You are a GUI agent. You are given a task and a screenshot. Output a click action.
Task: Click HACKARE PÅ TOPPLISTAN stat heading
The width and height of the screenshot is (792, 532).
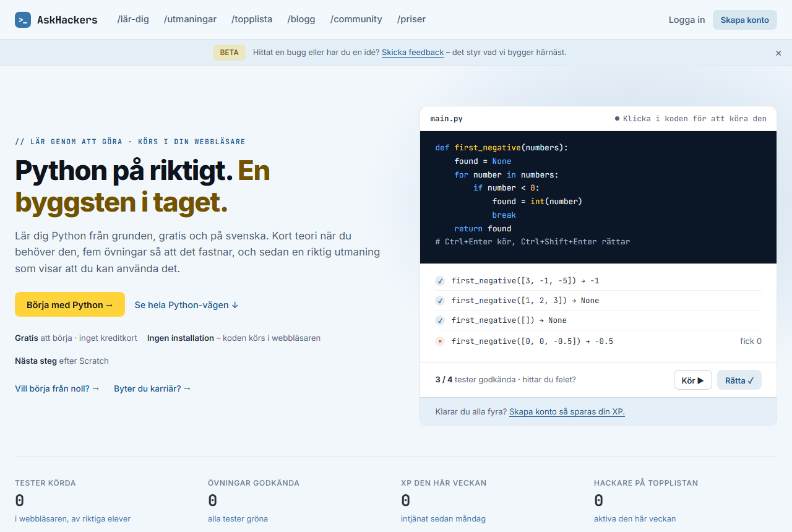coord(646,483)
